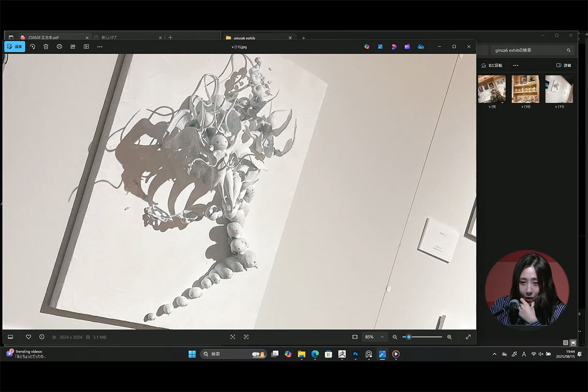The width and height of the screenshot is (588, 392).
Task: Mark the photo as favorite with the heart
Action: 29,337
